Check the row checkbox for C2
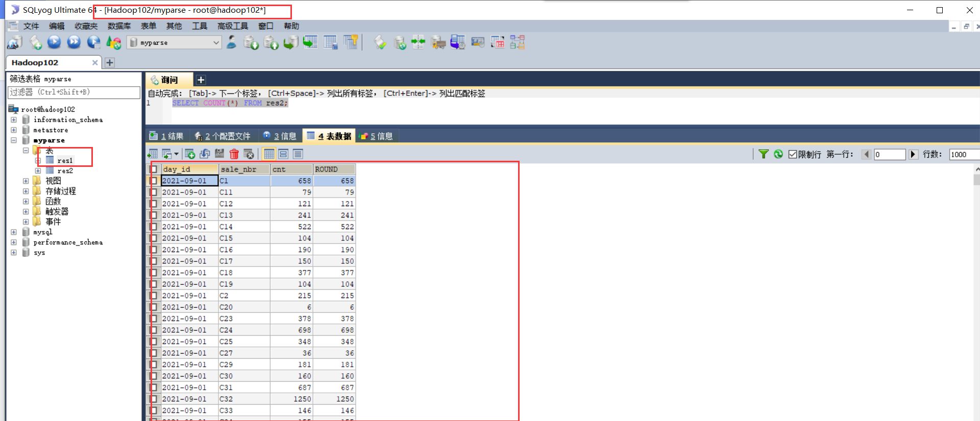 tap(154, 295)
